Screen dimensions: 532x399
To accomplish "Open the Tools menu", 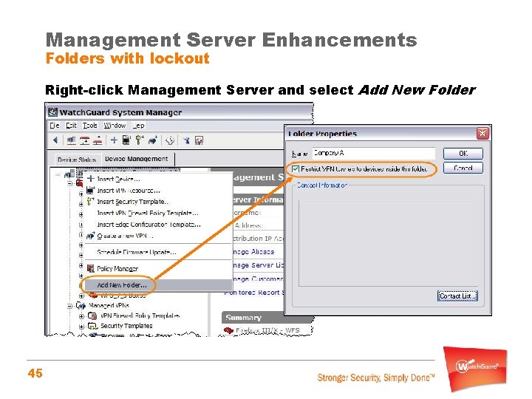I will tap(90, 126).
